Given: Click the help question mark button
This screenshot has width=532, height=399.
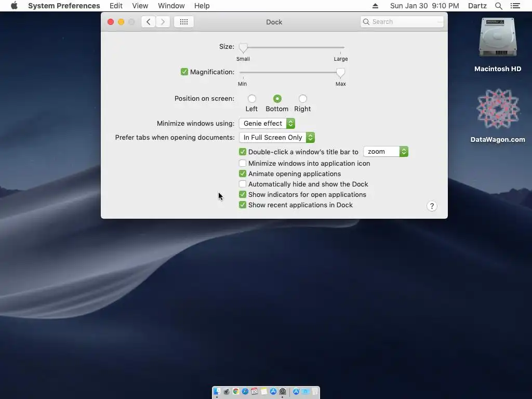Looking at the screenshot, I should (x=432, y=206).
